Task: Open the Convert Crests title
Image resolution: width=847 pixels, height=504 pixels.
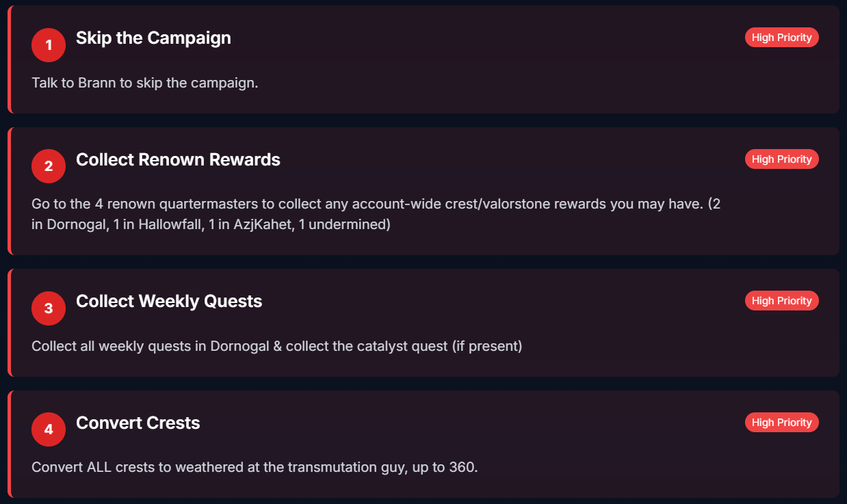Action: click(x=138, y=423)
